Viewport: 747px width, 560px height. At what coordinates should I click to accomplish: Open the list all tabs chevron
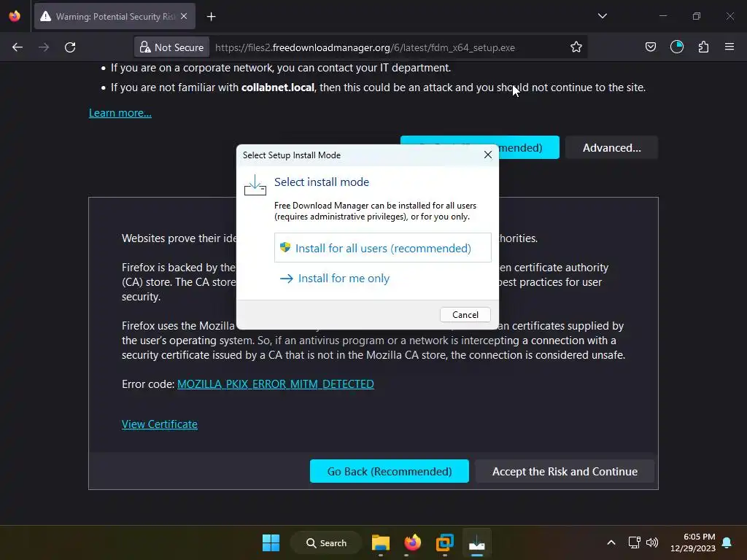(x=602, y=16)
